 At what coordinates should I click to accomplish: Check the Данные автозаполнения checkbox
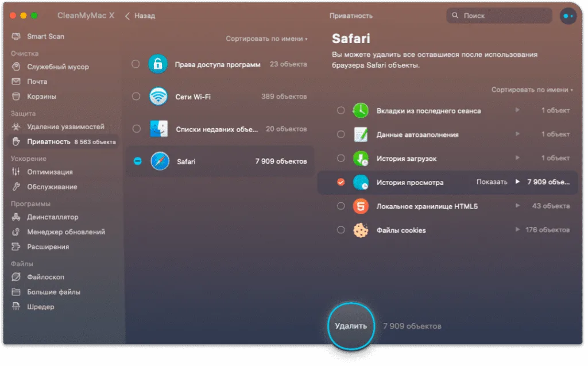(x=341, y=134)
